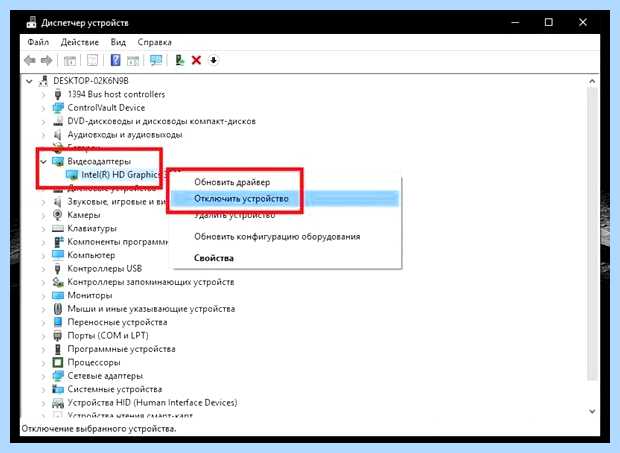Viewport: 620px width, 453px height.
Task: Expand the Камеры category arrow
Action: coord(44,215)
